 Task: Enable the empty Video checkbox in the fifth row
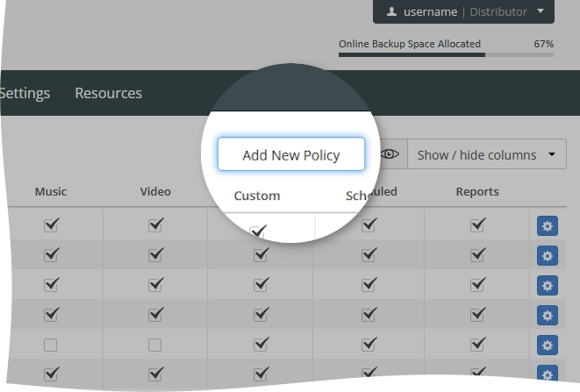click(x=155, y=345)
